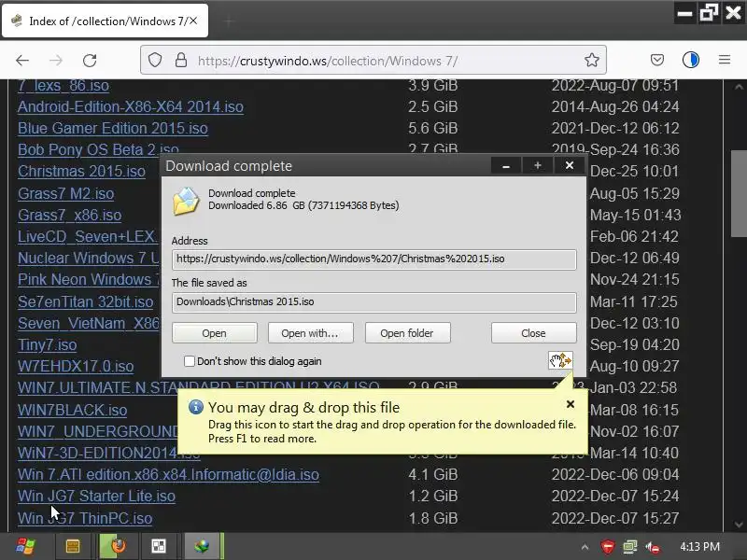The height and width of the screenshot is (560, 747).
Task: Open Win JG7 Starter Lite.iso link
Action: pos(96,496)
